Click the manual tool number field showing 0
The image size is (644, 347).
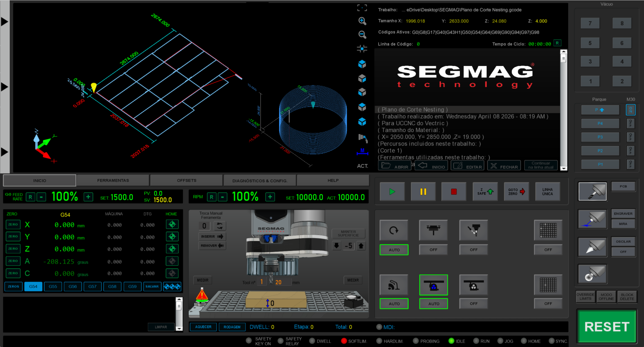204,226
